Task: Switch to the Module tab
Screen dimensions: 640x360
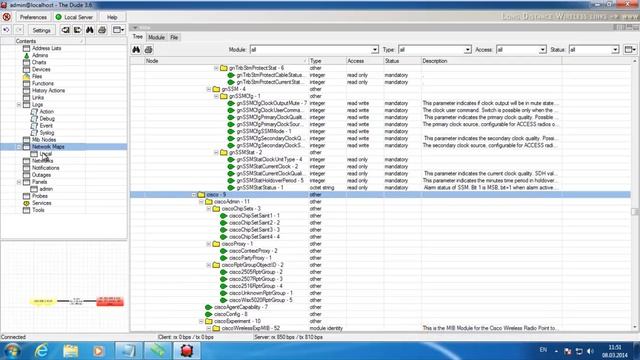Action: tap(156, 37)
